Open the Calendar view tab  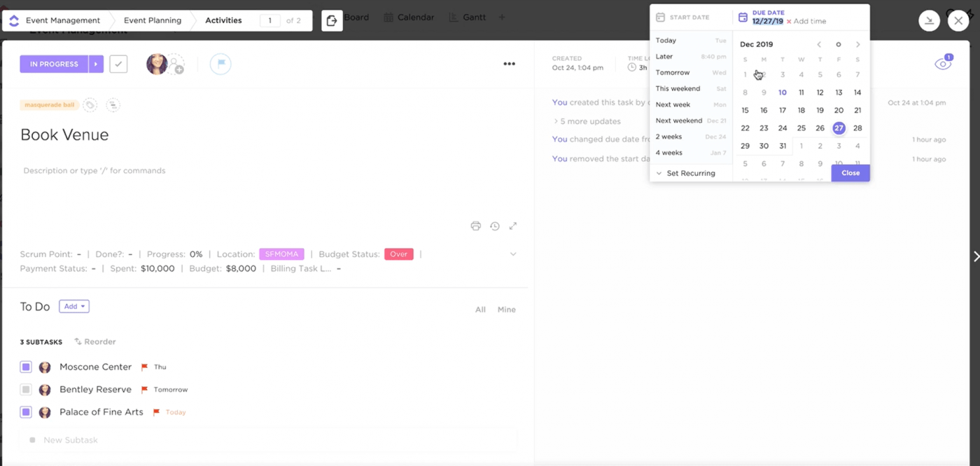point(415,18)
